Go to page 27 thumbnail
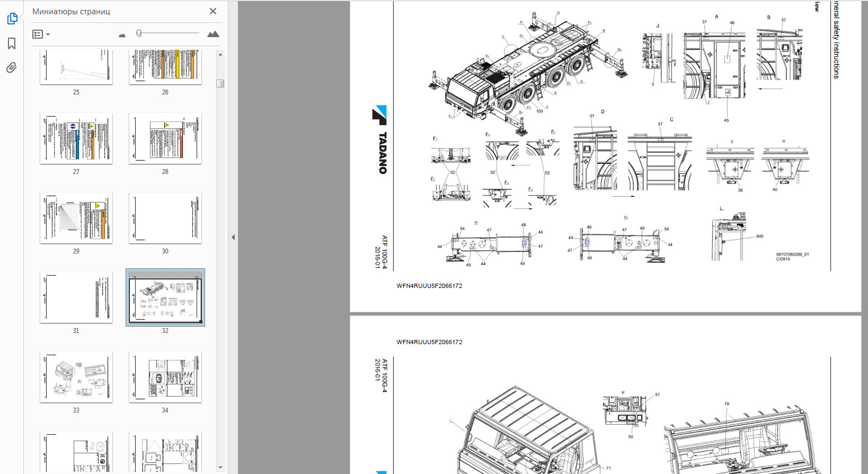This screenshot has height=474, width=868. [76, 138]
